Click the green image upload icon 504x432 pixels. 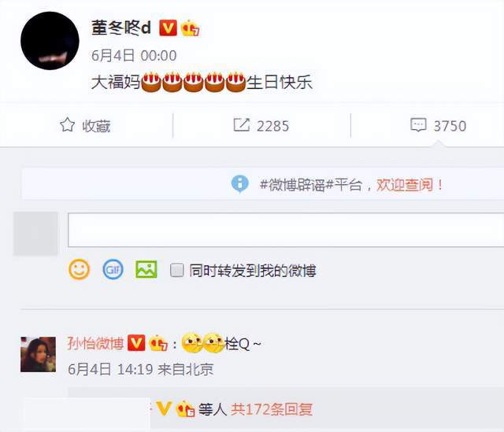pos(146,269)
